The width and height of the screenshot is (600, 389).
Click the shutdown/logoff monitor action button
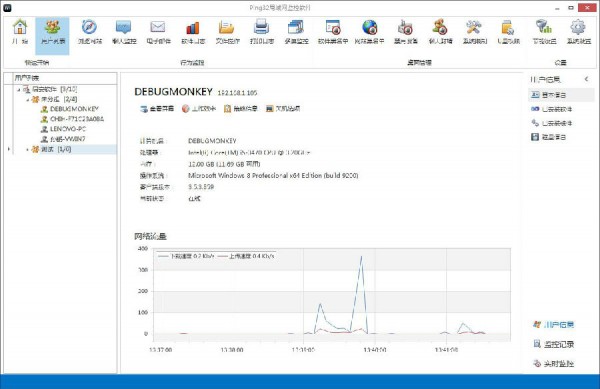pos(283,109)
